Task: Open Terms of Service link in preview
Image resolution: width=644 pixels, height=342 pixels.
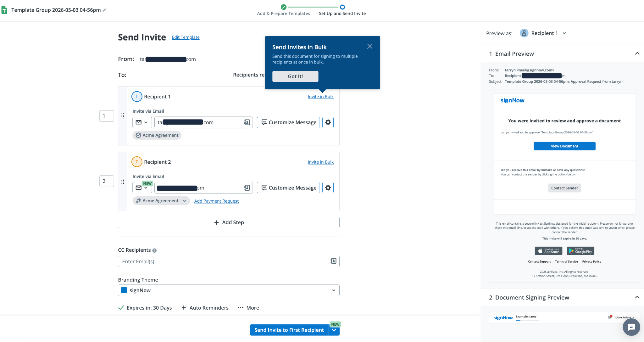Action: pyautogui.click(x=566, y=261)
